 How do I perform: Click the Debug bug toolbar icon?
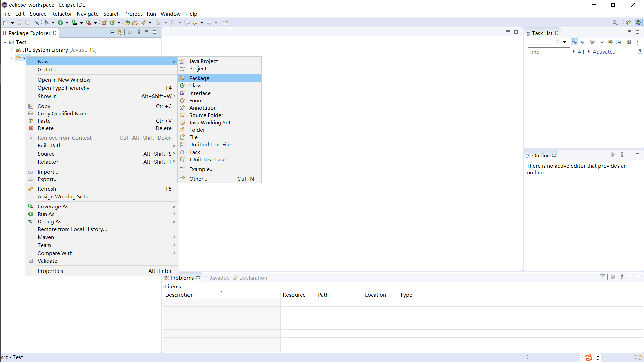[47, 23]
